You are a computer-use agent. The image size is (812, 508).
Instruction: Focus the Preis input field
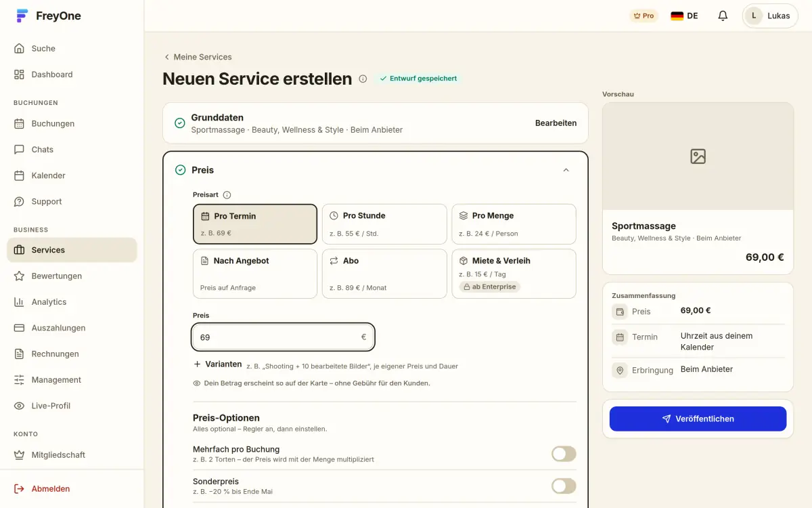click(283, 337)
